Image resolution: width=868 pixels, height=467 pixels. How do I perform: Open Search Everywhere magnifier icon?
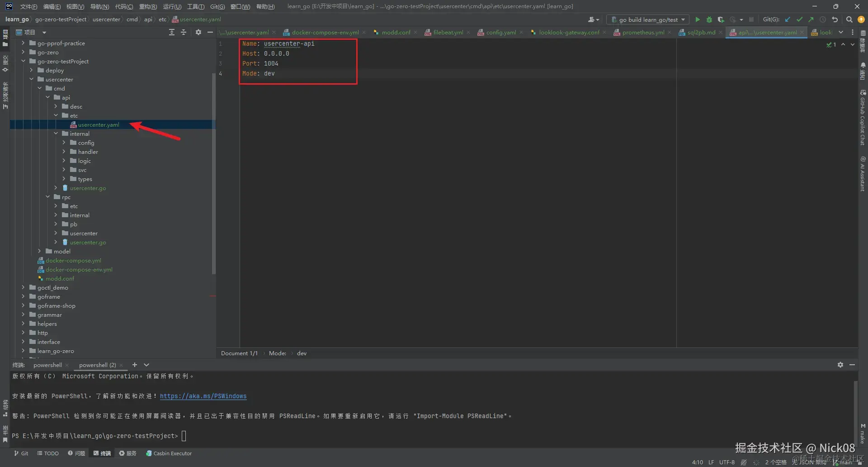(849, 19)
